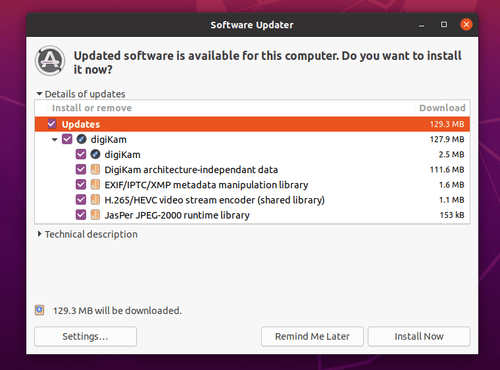
Task: Click the 2.5 MB size value
Action: click(451, 154)
